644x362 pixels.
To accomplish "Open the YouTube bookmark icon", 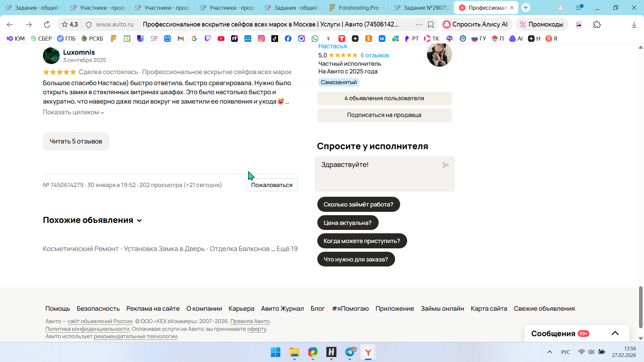I will 221,39.
